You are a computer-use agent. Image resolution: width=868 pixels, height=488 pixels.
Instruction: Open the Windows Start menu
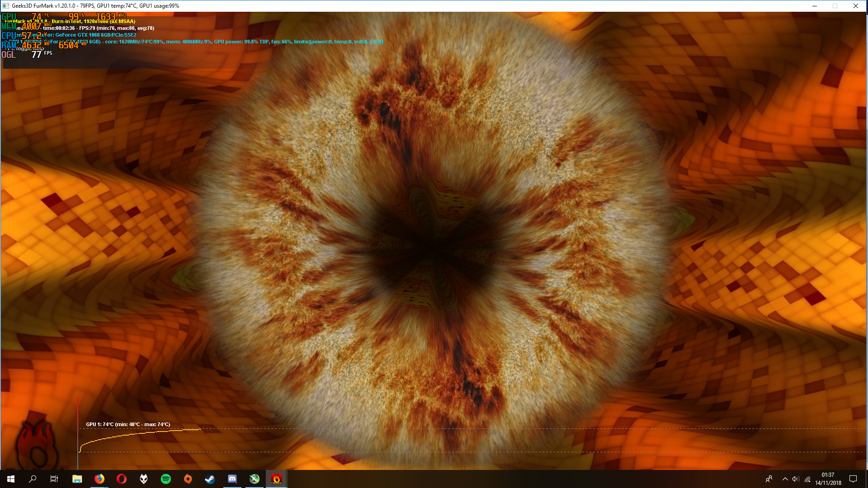click(x=11, y=479)
